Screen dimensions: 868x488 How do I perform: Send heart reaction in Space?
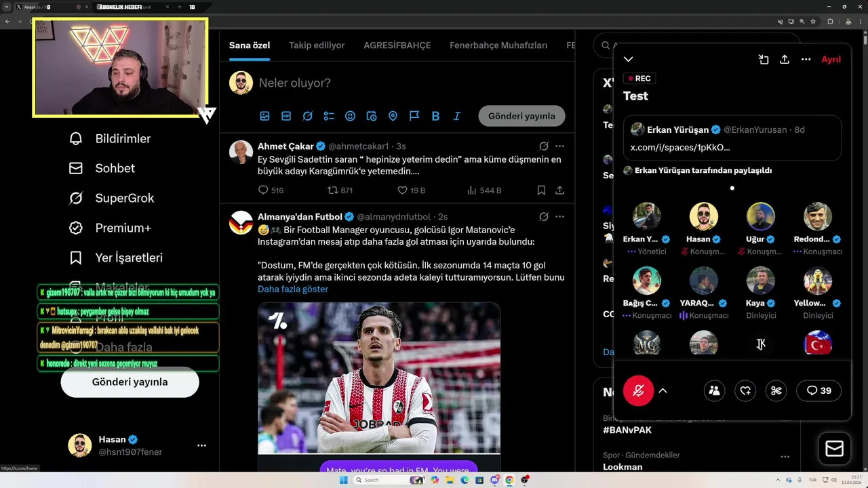745,390
